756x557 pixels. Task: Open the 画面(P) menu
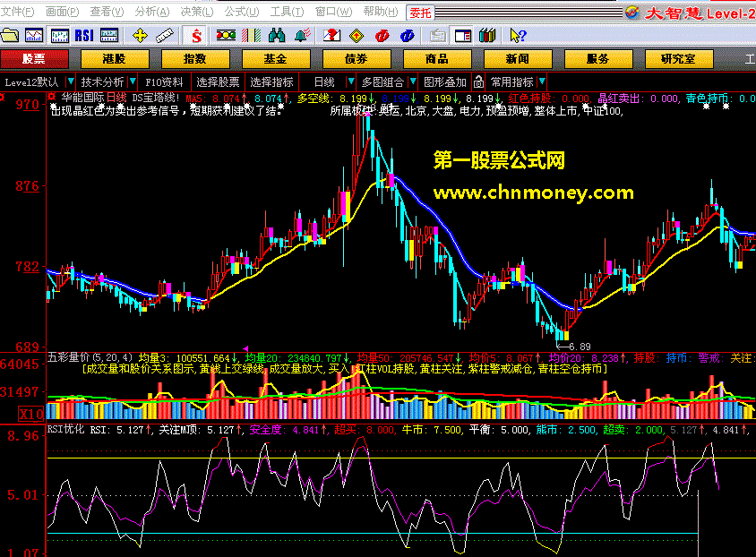coord(62,12)
